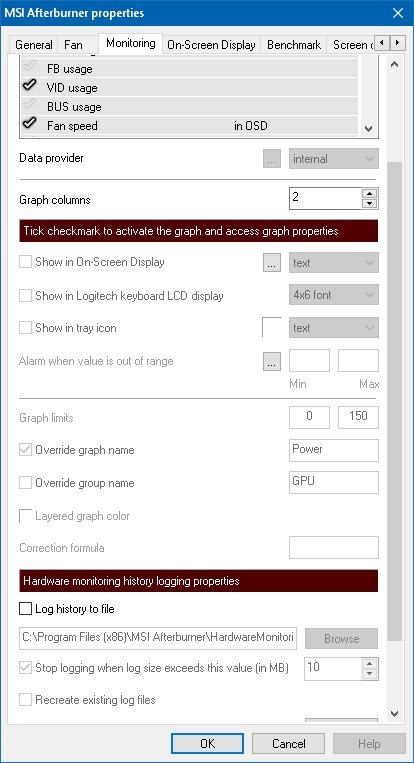Viewport: 414px width, 763px height.
Task: Toggle the Fan speed graph checkmark
Action: (29, 124)
